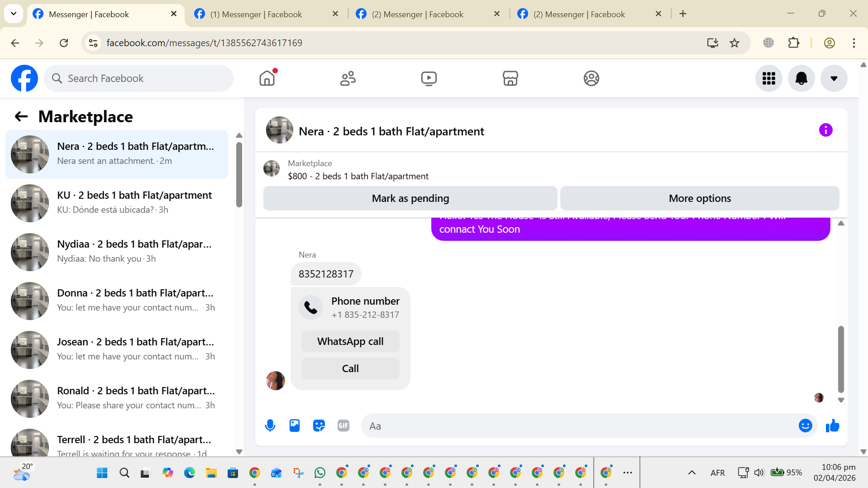
Task: Open the emoji picker smiley
Action: 806,426
